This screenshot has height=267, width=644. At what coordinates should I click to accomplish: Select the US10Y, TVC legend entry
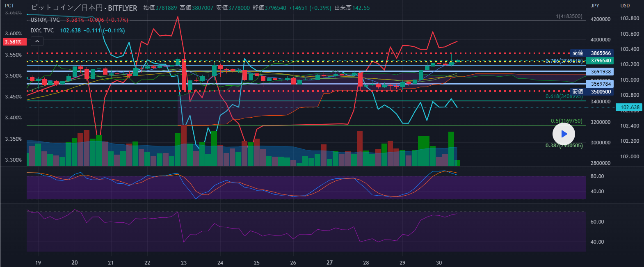pos(45,20)
